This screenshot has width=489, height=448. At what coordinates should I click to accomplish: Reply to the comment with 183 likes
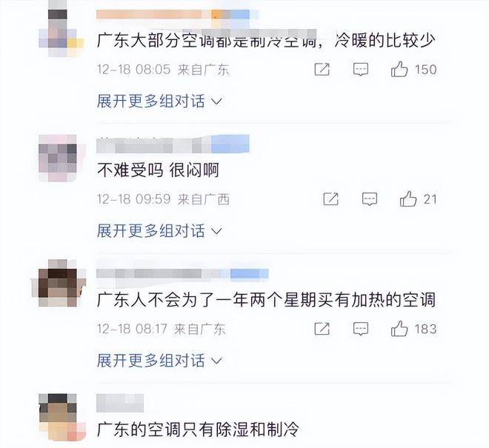(x=361, y=329)
